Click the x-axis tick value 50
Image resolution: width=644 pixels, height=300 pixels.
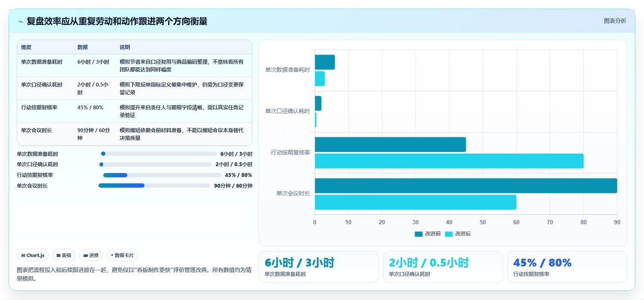click(483, 223)
